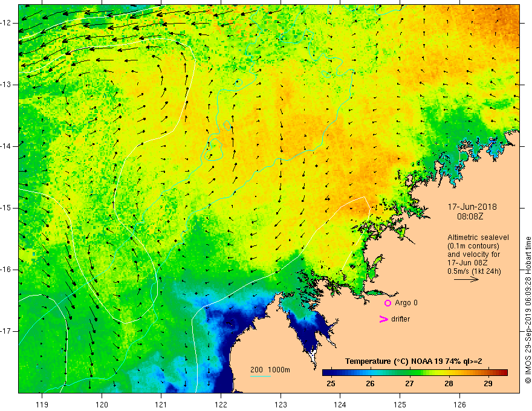Click the latitude axis label '-13'
Image resolution: width=532 pixels, height=411 pixels.
click(x=6, y=85)
